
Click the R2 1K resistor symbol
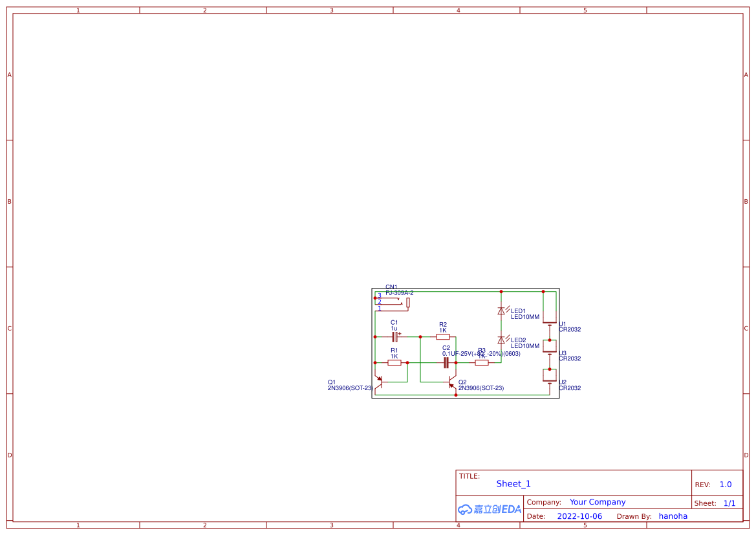(x=443, y=336)
